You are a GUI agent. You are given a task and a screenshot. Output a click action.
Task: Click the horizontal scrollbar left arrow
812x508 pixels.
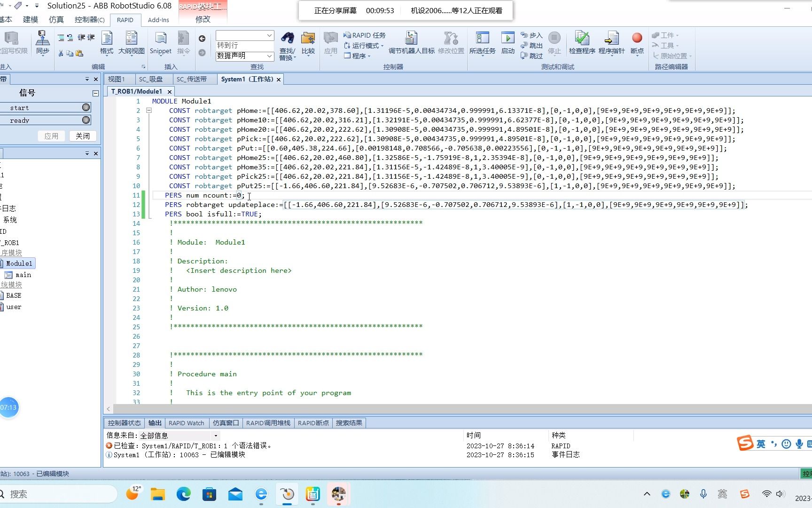109,409
